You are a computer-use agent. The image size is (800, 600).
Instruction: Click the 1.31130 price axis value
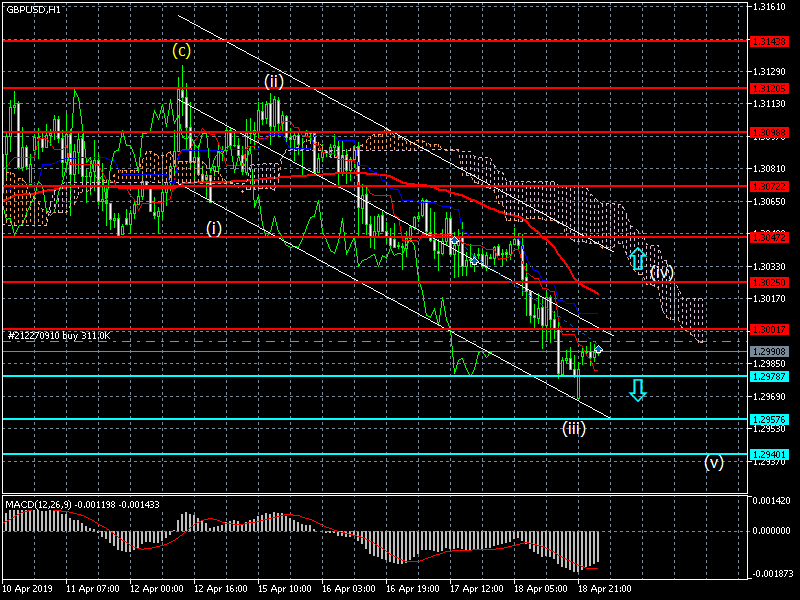[x=769, y=104]
